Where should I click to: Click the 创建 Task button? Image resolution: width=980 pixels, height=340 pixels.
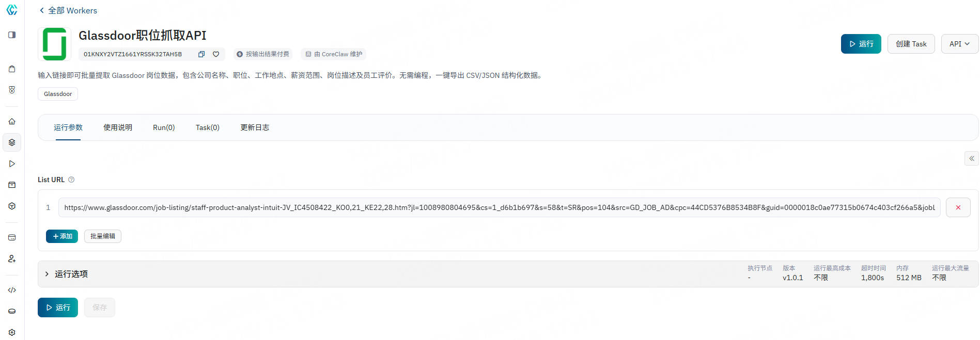(x=911, y=44)
